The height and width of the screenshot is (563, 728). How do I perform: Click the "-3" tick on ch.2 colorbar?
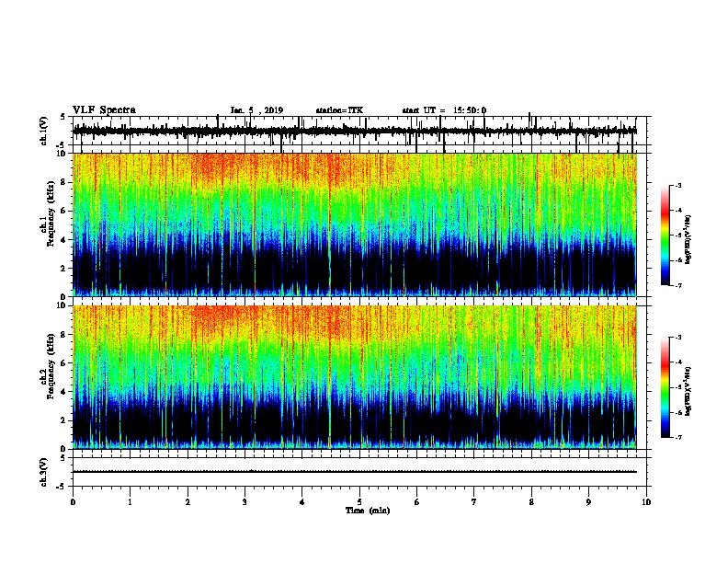pos(678,338)
